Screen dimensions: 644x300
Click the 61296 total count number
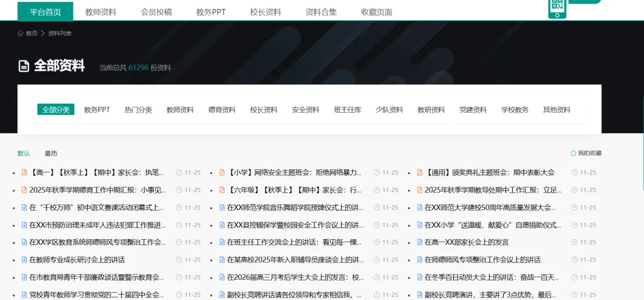(x=138, y=68)
